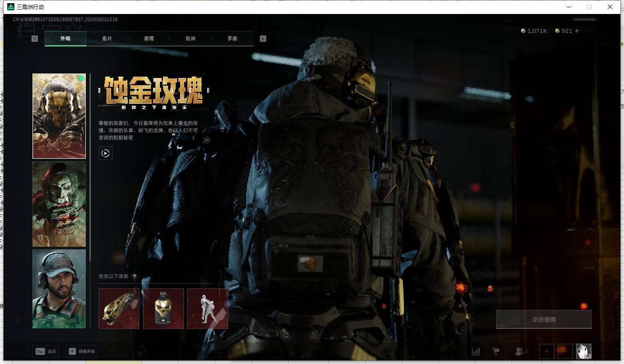View the execution animation item
624x364 pixels.
[208, 309]
